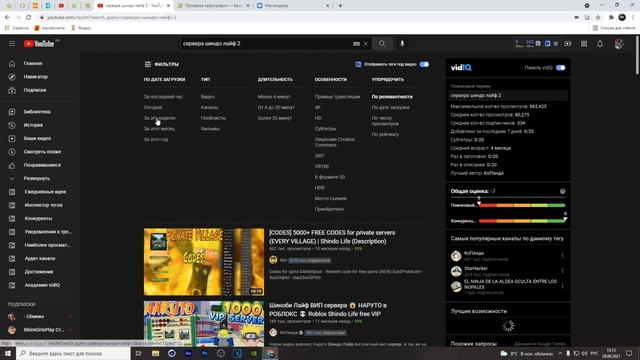Viewport: 640px width, 360px height.
Task: Open the 5000+ FREE CODES video title
Action: (x=332, y=237)
